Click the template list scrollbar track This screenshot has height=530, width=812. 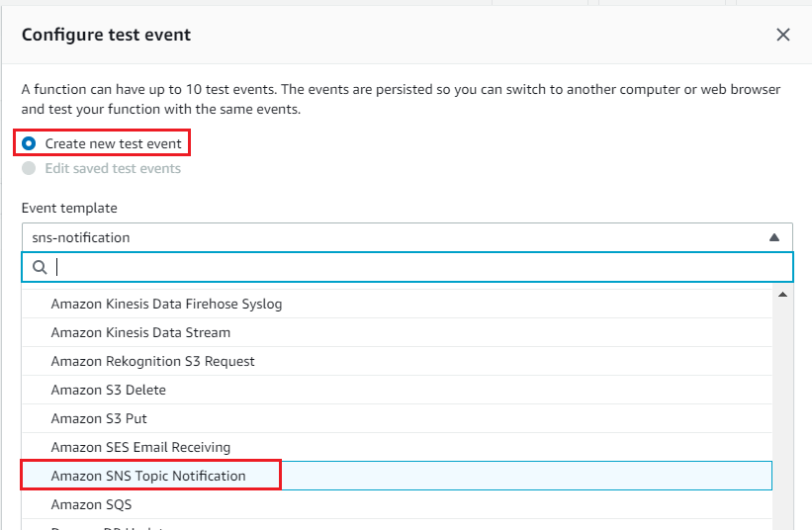(x=783, y=415)
